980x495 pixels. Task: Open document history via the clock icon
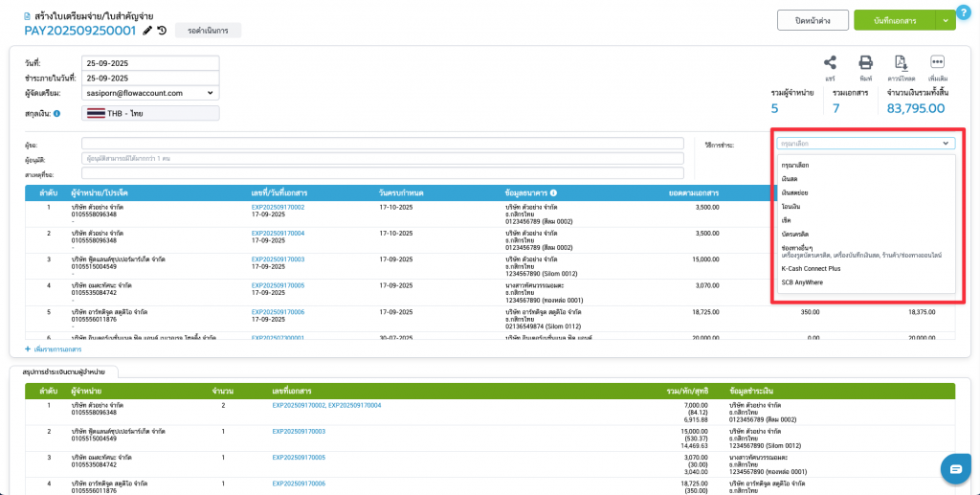click(x=162, y=31)
